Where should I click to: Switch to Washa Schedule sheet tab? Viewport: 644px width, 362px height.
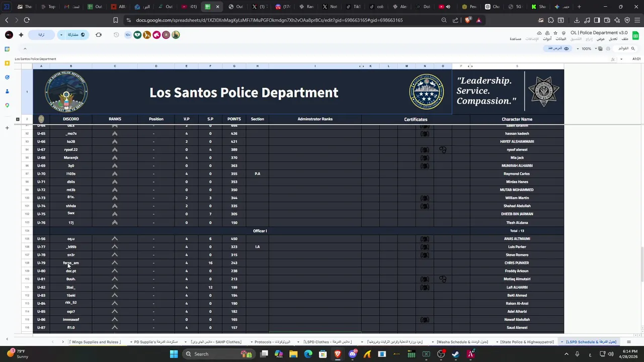[x=462, y=342]
